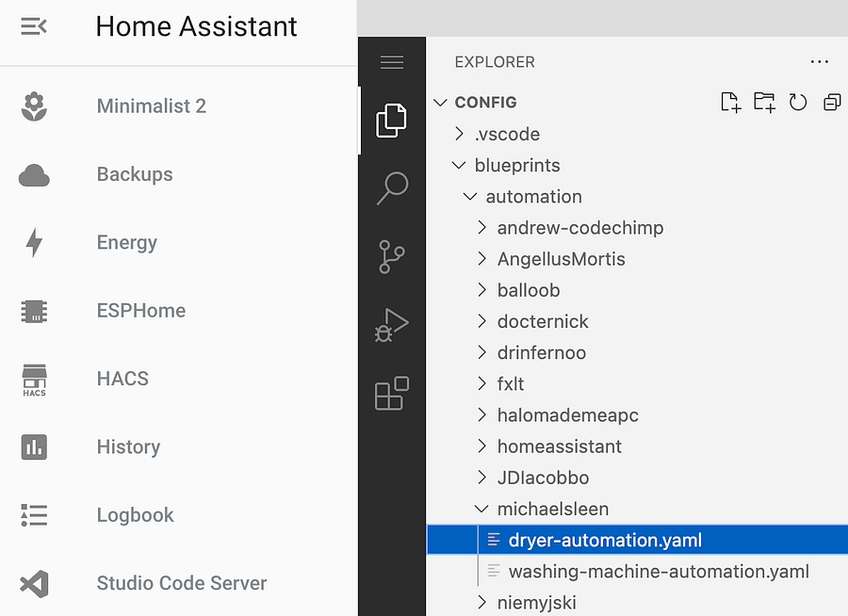Expand the niemyjski folder
The image size is (848, 616).
click(481, 602)
